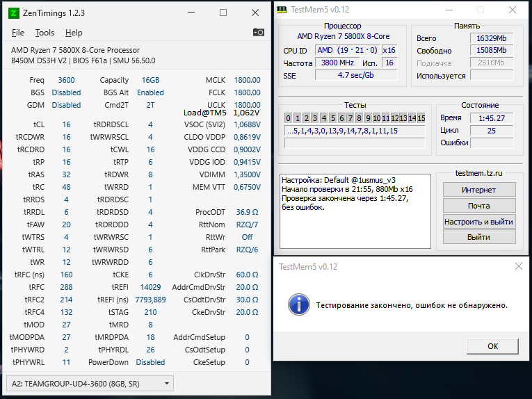Click the Capacity value 16GB
This screenshot has width=532, height=399.
150,80
